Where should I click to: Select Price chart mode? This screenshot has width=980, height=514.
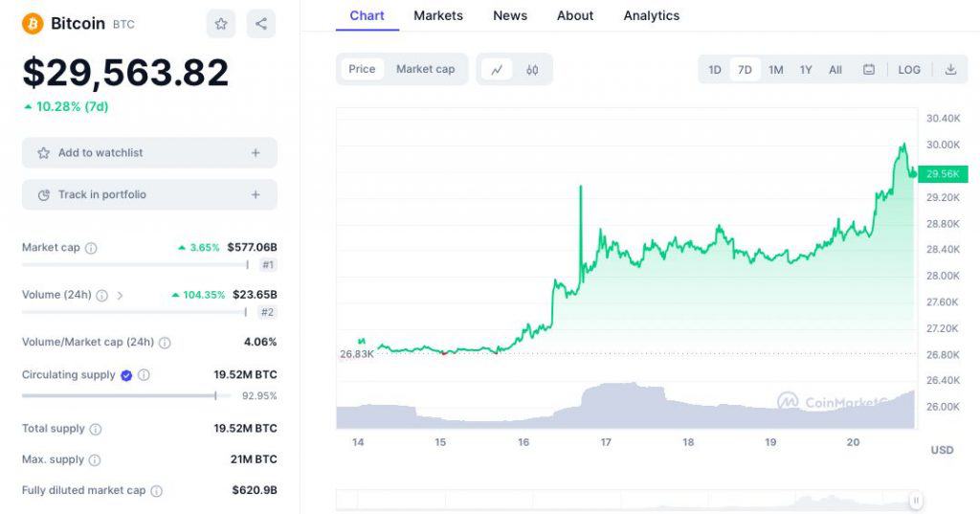point(362,69)
